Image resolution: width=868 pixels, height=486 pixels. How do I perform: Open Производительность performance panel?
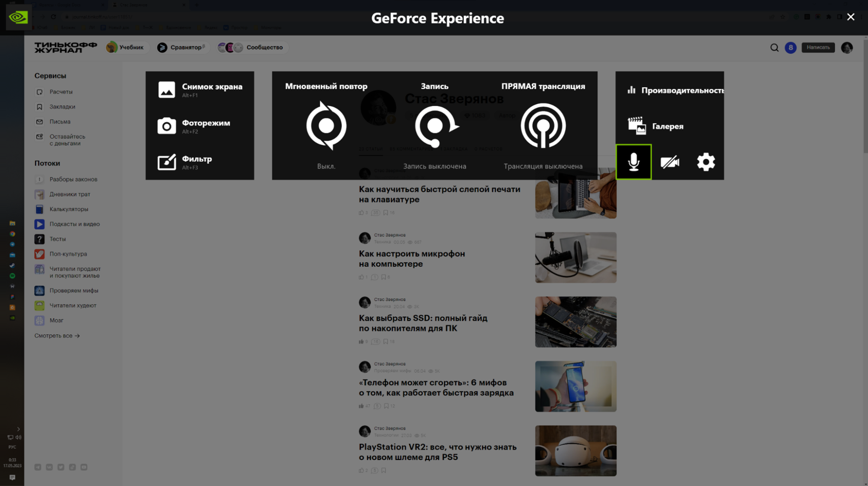(x=675, y=90)
